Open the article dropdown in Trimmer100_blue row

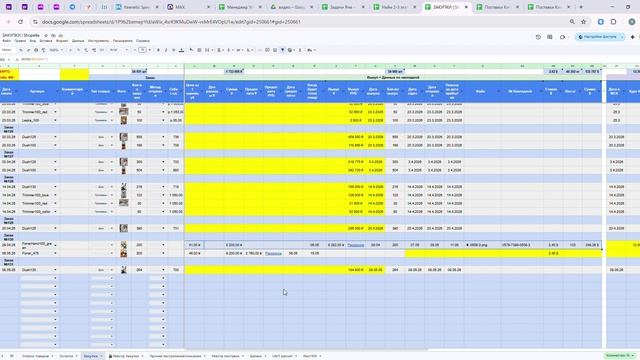pos(55,195)
